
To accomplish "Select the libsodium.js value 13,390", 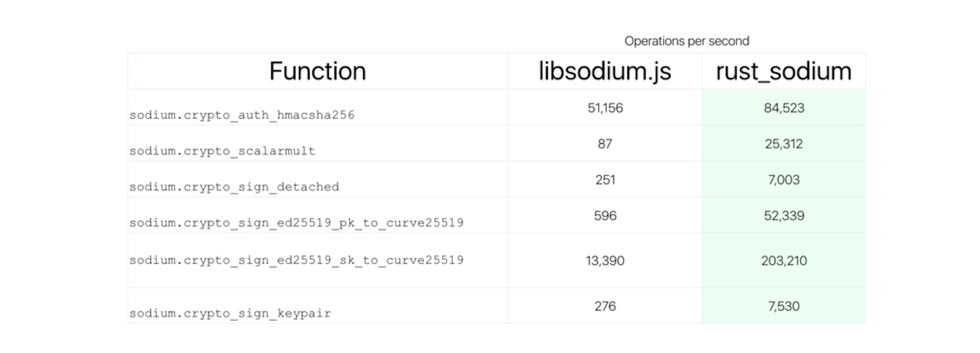I will (x=605, y=261).
